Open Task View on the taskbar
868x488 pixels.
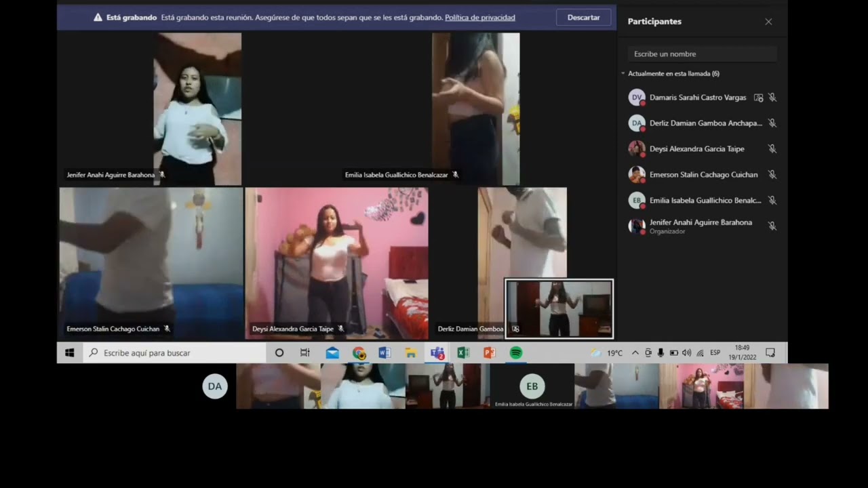(305, 353)
